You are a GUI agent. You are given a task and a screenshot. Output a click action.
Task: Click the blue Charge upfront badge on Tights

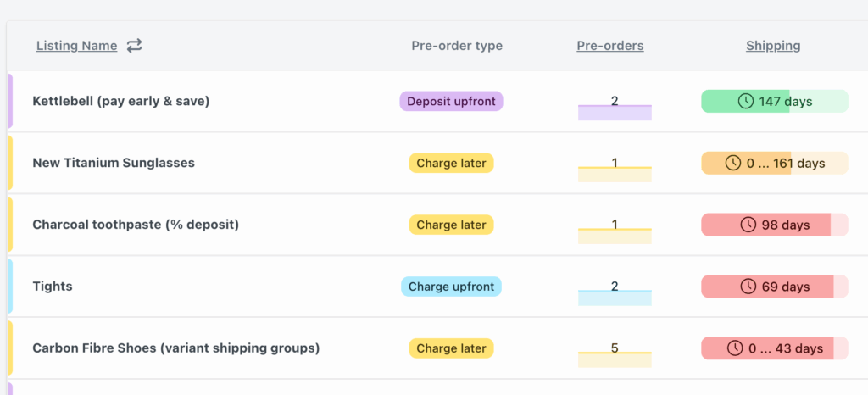[451, 287]
